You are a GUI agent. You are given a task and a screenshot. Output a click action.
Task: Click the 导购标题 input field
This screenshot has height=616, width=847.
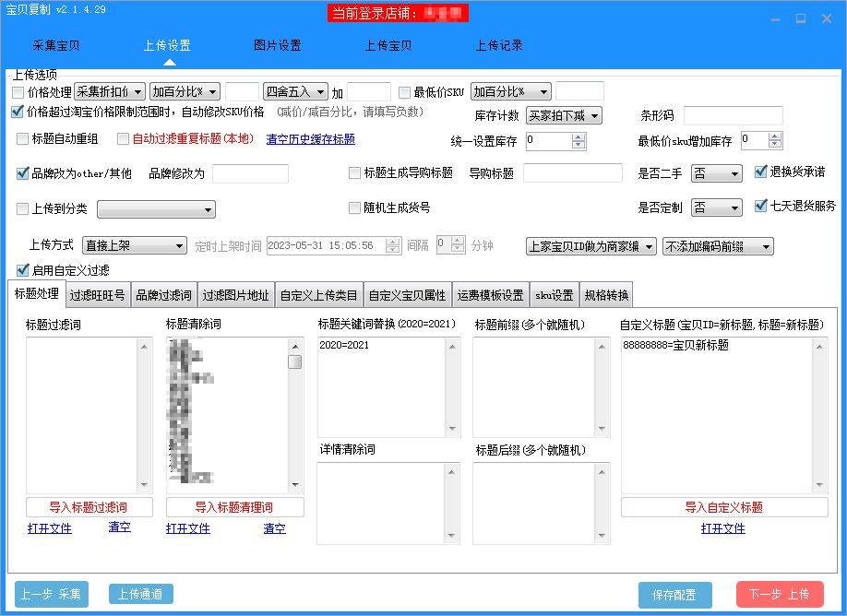[573, 173]
